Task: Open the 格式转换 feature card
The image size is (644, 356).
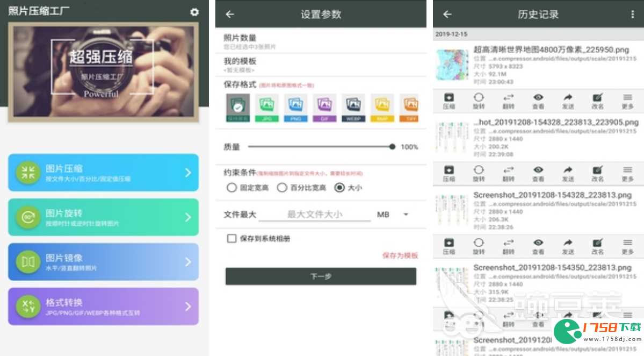Action: coord(104,307)
